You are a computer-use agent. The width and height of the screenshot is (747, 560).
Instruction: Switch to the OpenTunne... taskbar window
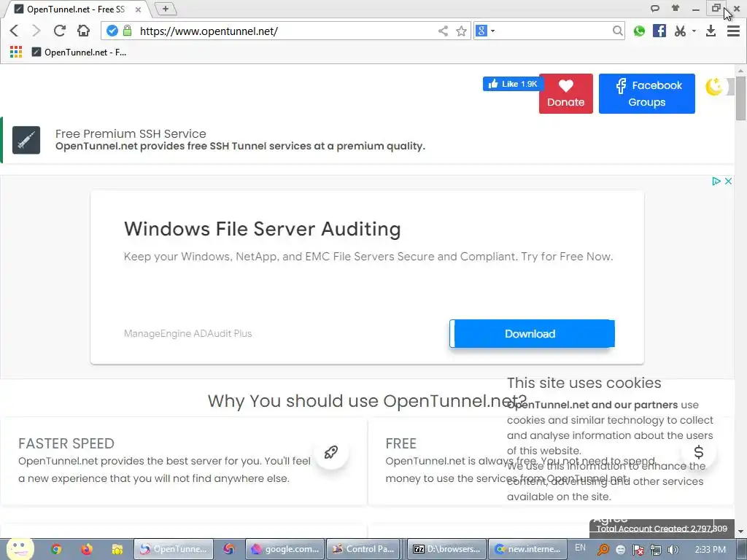point(174,549)
